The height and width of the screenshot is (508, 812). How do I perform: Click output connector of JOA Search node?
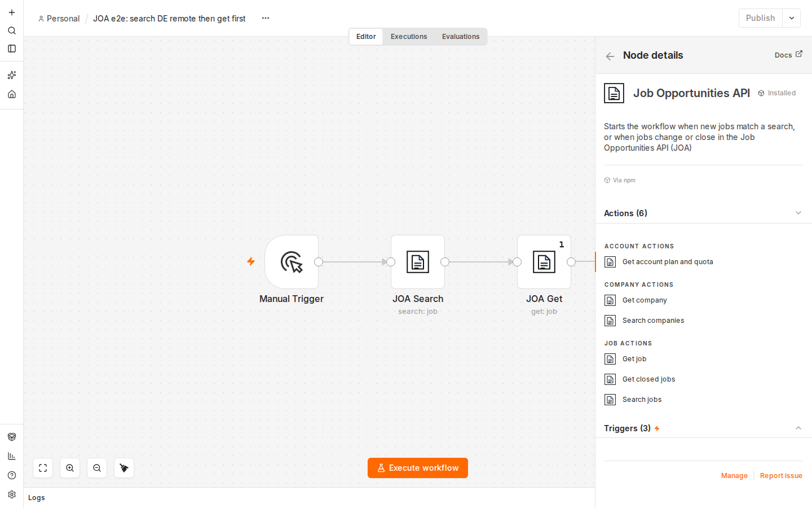[445, 262]
